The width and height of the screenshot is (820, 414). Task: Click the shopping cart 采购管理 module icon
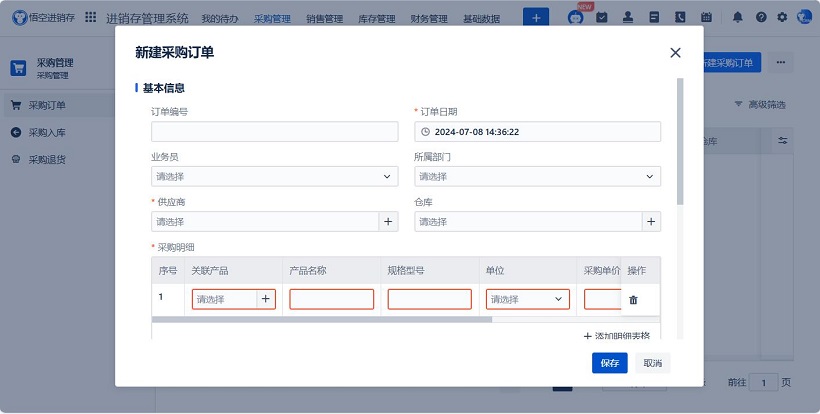(18, 68)
